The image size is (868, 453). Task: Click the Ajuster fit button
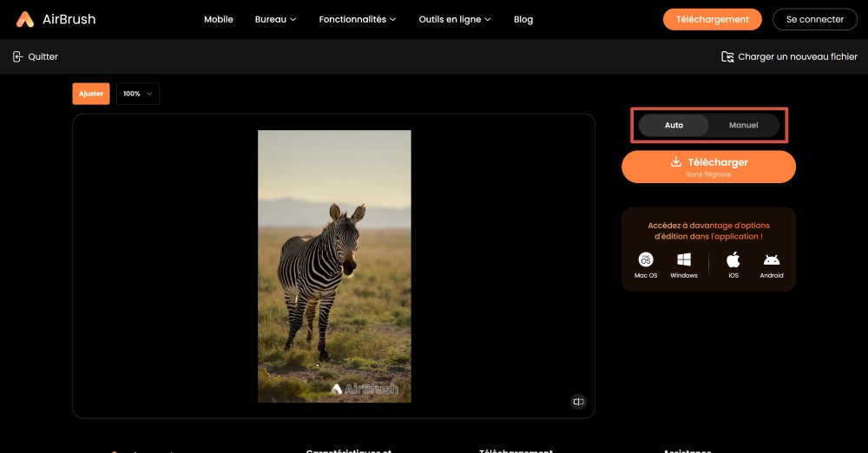pos(91,94)
